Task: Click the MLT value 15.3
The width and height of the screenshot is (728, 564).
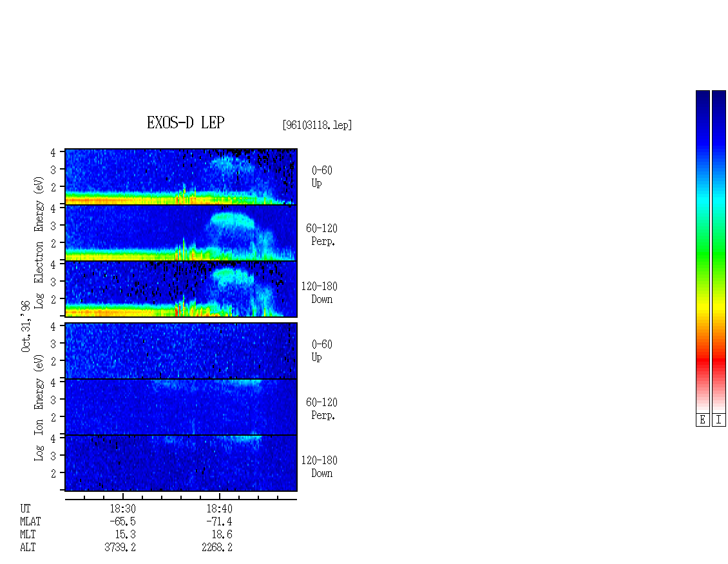Action: pos(126,534)
